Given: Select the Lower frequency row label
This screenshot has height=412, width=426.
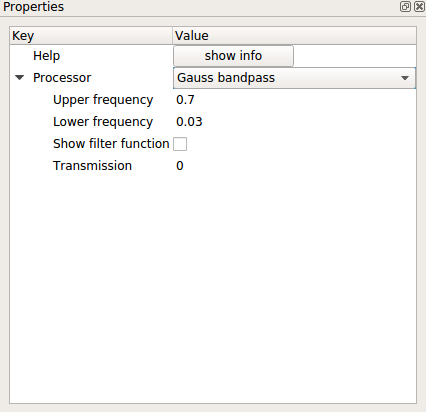Looking at the screenshot, I should tap(103, 122).
